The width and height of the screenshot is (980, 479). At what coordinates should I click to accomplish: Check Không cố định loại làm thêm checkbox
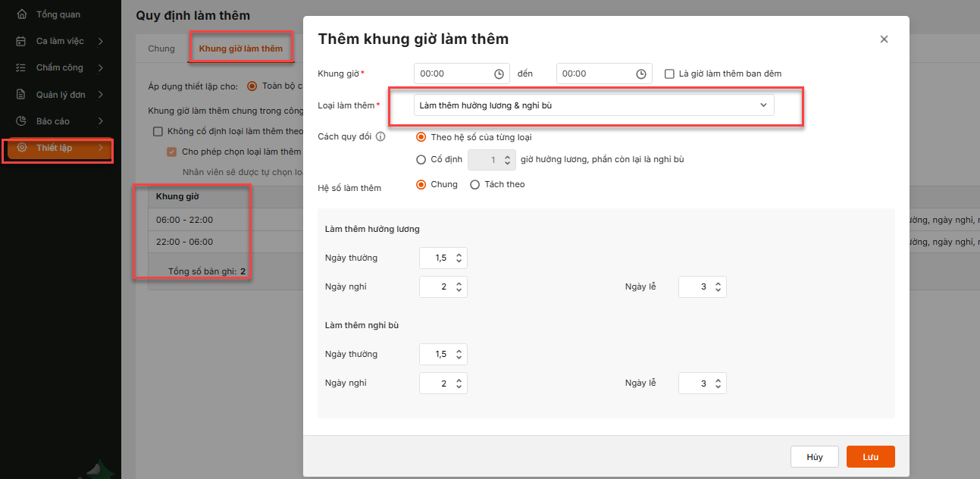click(158, 131)
